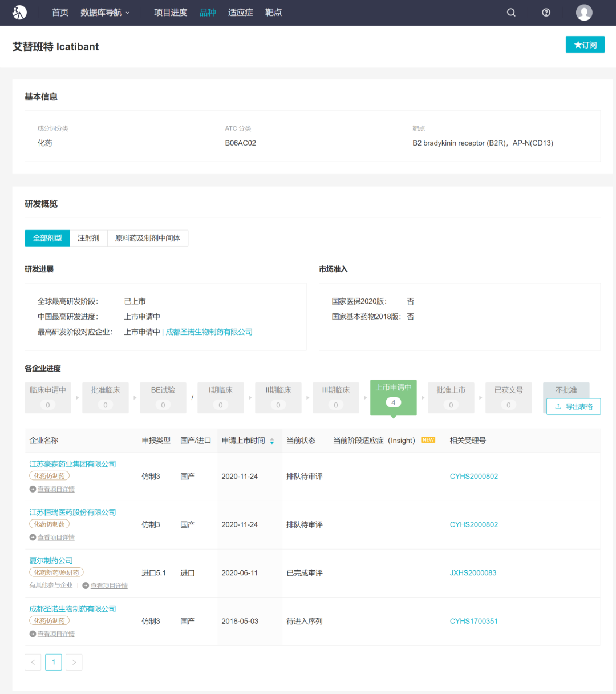Select the II期临床 stage box

(x=278, y=397)
